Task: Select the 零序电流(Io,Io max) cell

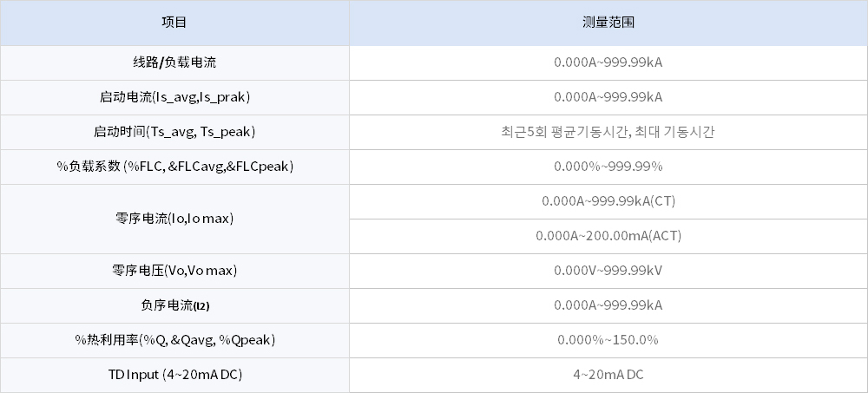Action: 174,219
